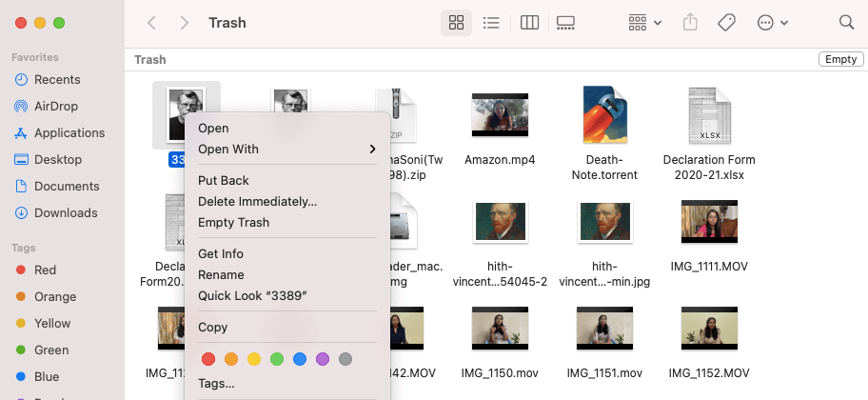This screenshot has width=868, height=400.
Task: Choose Put Back from context menu
Action: (x=224, y=180)
